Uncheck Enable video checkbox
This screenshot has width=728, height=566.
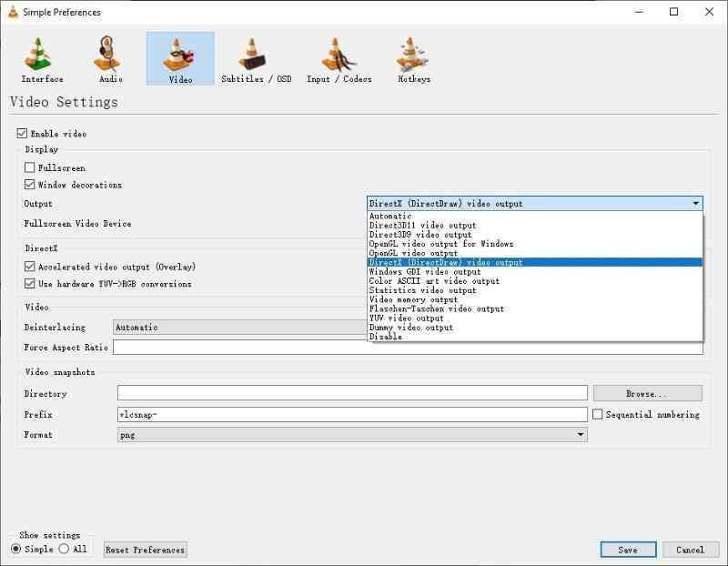tap(22, 133)
